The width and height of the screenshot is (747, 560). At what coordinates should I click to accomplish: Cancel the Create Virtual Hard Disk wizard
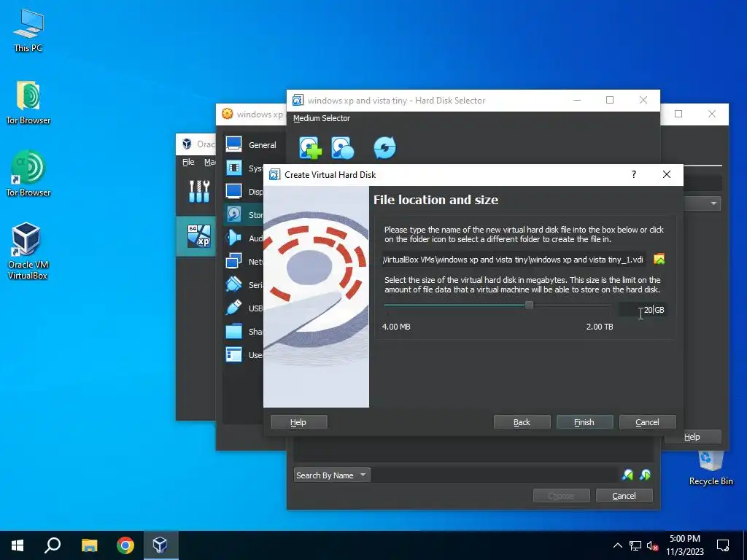tap(647, 422)
